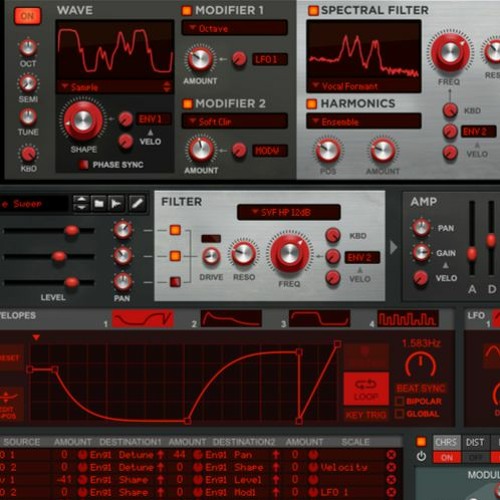Click the top oscillator level slider handle
The height and width of the screenshot is (500, 500).
point(71,230)
